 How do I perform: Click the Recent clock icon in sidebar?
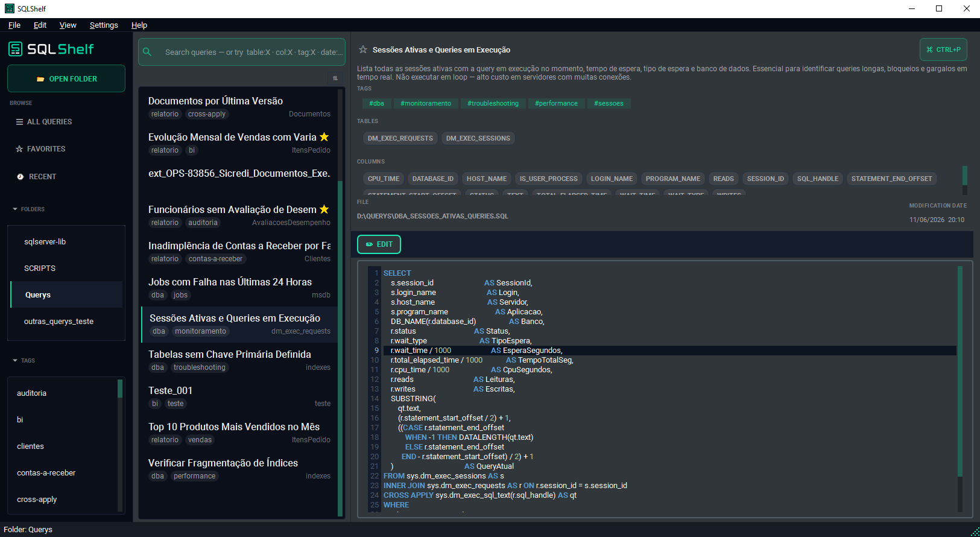pyautogui.click(x=20, y=177)
